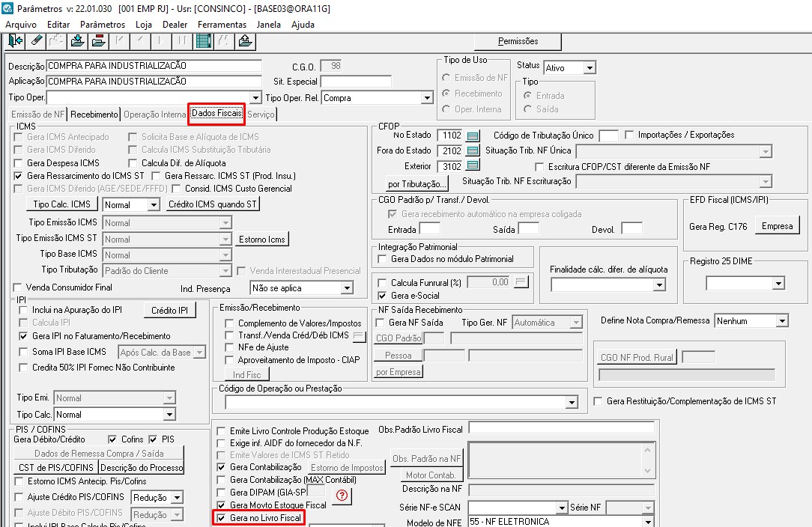Screen dimensions: 812x527
Task: Open the Arquivo menu
Action: pos(21,25)
